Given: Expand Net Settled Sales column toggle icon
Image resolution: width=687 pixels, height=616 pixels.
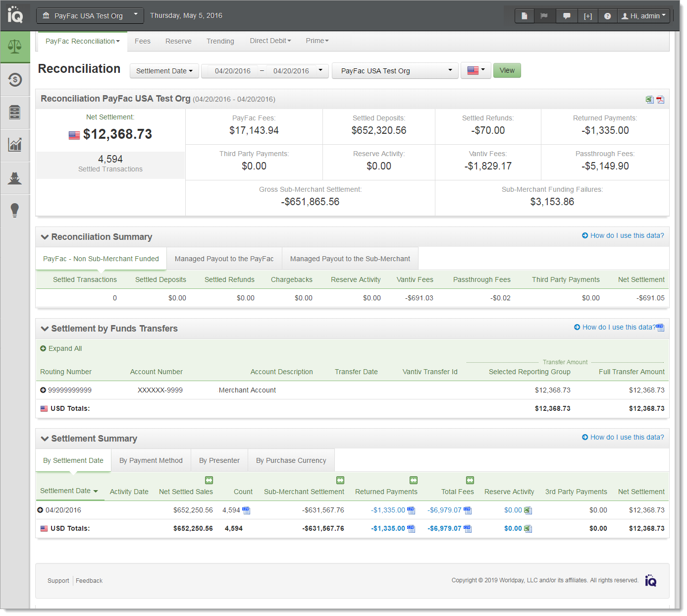Looking at the screenshot, I should point(209,480).
